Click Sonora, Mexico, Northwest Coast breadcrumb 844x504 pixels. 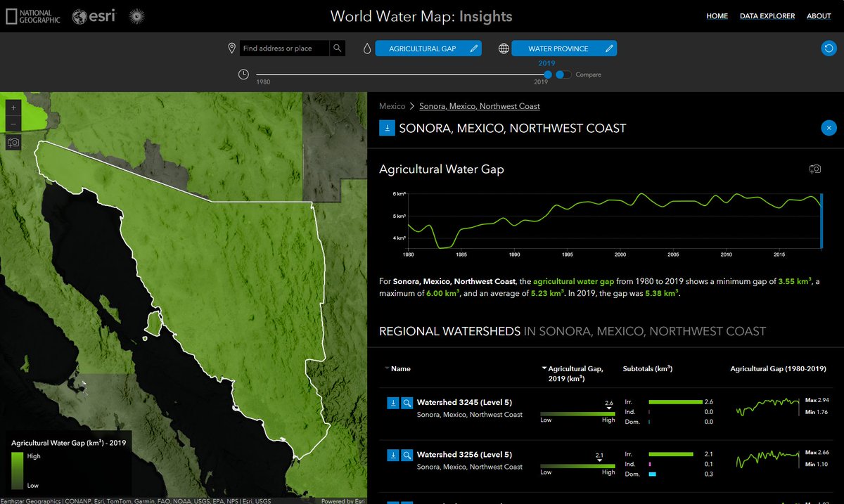480,106
